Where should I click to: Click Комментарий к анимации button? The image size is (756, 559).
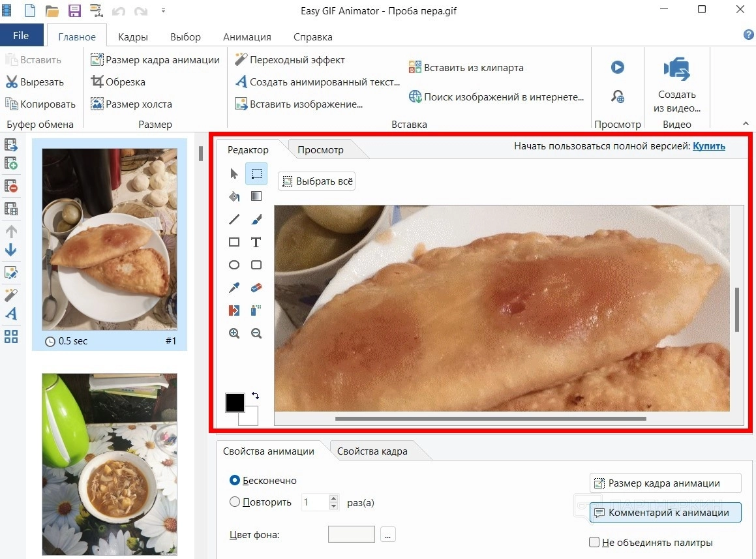665,512
